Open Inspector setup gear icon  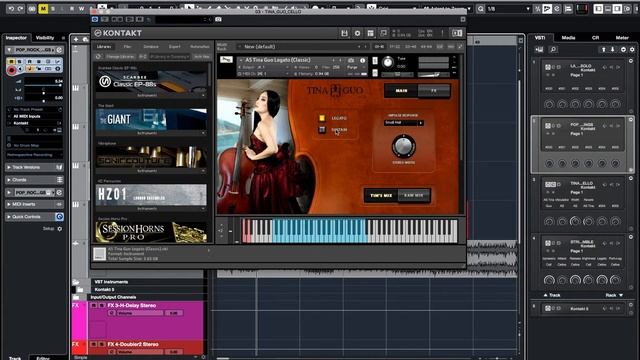[60, 229]
